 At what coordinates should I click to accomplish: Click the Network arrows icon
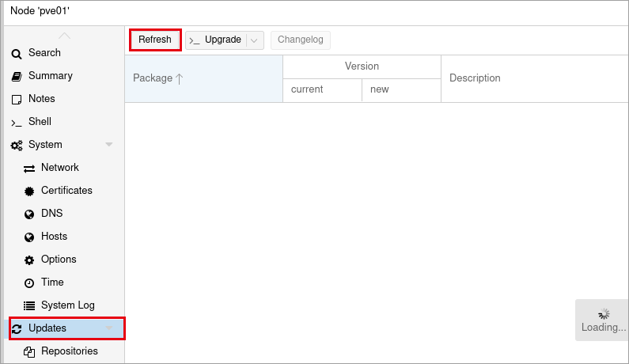point(29,169)
